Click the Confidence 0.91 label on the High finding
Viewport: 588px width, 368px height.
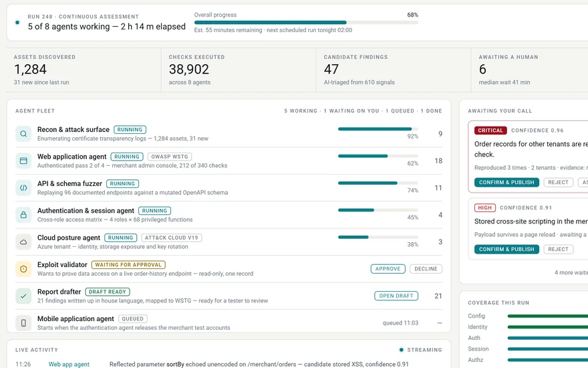coord(526,207)
